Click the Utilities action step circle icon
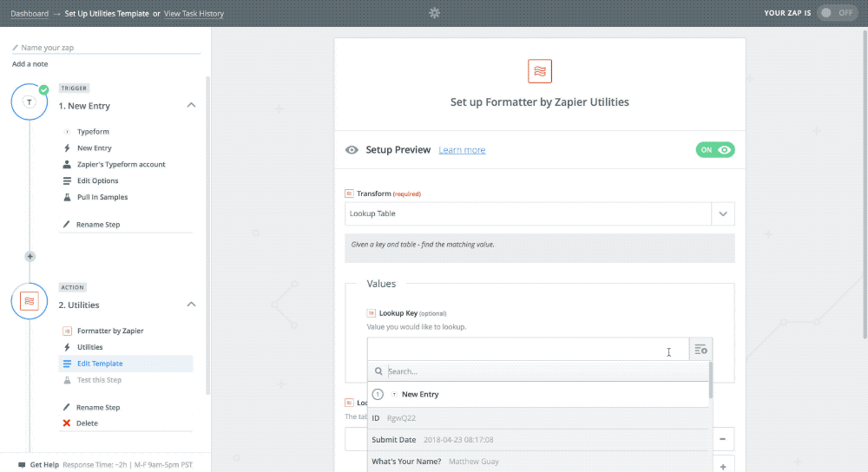 tap(30, 301)
